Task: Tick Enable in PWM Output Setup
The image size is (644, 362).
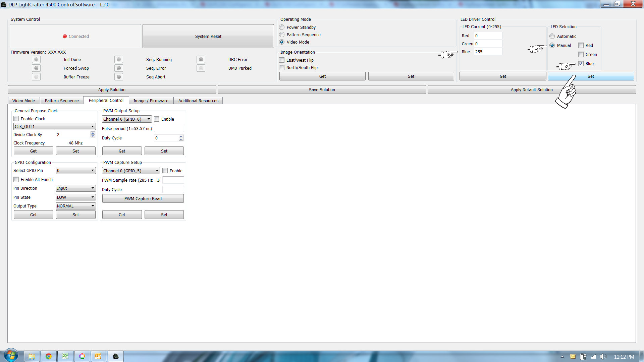Action: [157, 119]
